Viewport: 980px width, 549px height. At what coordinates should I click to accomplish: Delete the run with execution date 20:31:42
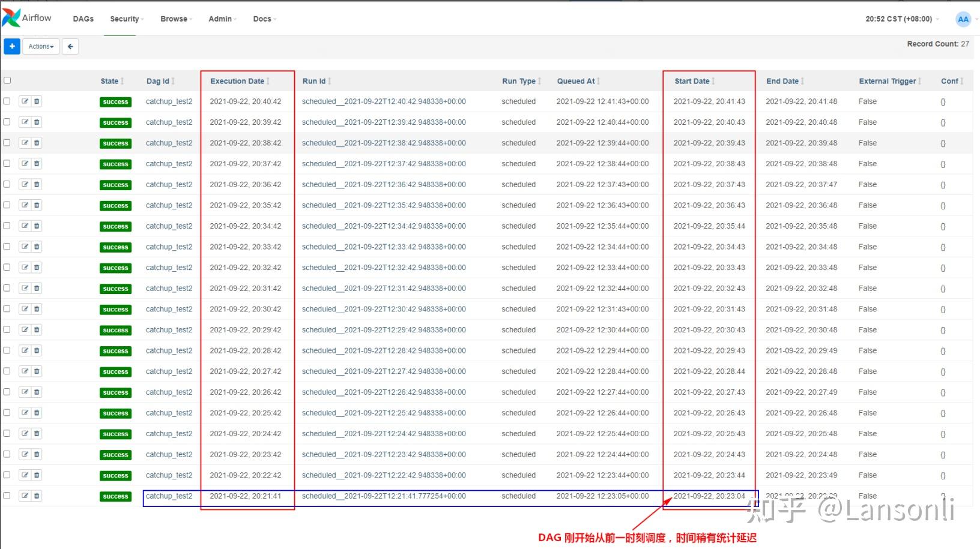pyautogui.click(x=37, y=289)
